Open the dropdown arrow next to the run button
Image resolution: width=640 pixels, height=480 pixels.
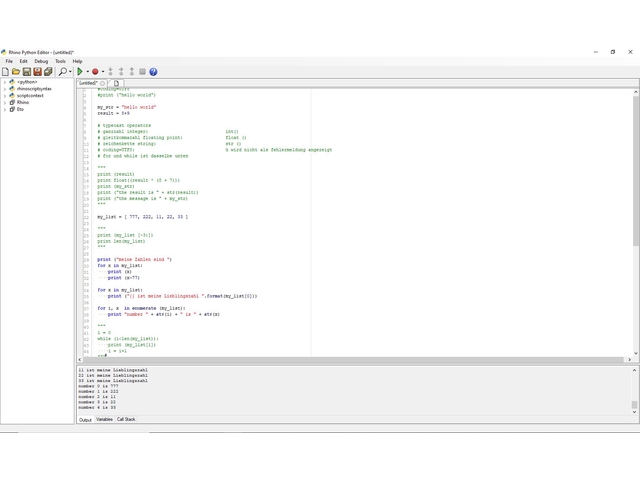tap(87, 72)
